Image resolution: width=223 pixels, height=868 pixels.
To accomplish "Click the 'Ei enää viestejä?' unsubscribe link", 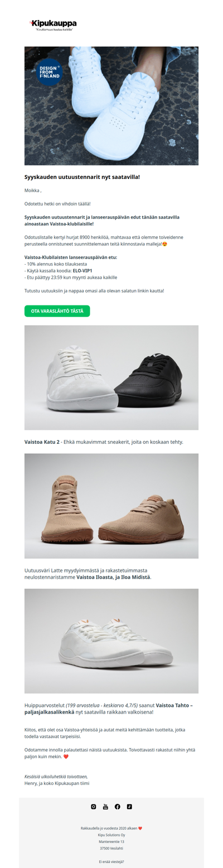I will pos(111,861).
